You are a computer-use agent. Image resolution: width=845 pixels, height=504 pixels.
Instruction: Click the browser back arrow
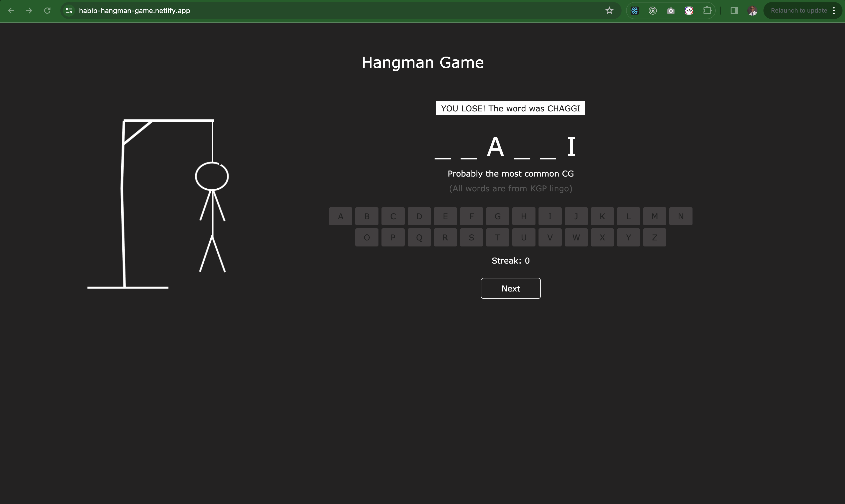tap(11, 11)
